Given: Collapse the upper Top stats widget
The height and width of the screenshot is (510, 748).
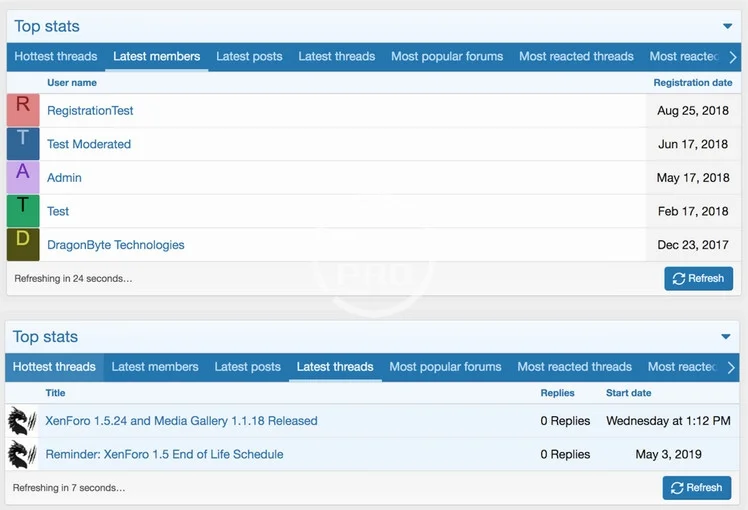Looking at the screenshot, I should point(727,27).
